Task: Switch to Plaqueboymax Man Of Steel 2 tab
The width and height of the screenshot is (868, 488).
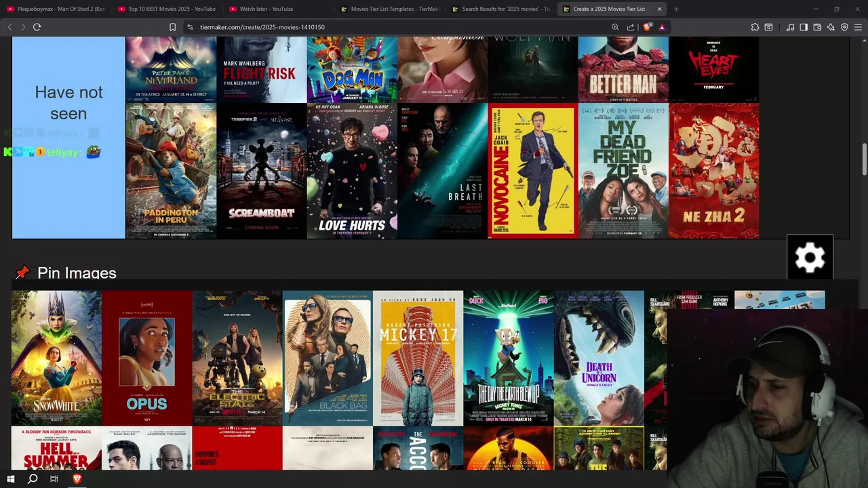Action: pos(56,9)
